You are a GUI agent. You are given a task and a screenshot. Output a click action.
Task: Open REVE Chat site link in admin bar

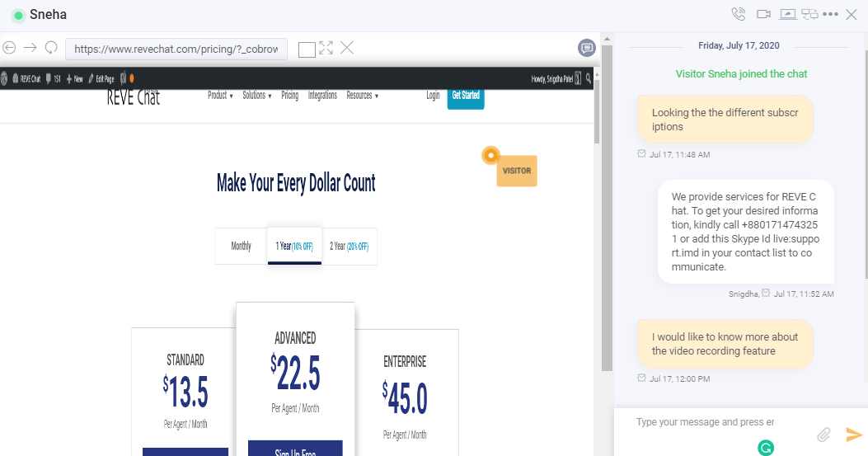click(x=26, y=78)
